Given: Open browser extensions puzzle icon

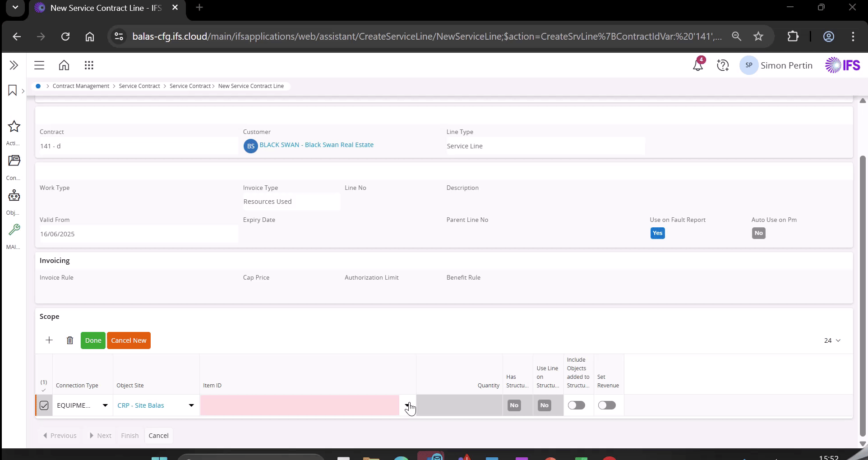Looking at the screenshot, I should [793, 37].
